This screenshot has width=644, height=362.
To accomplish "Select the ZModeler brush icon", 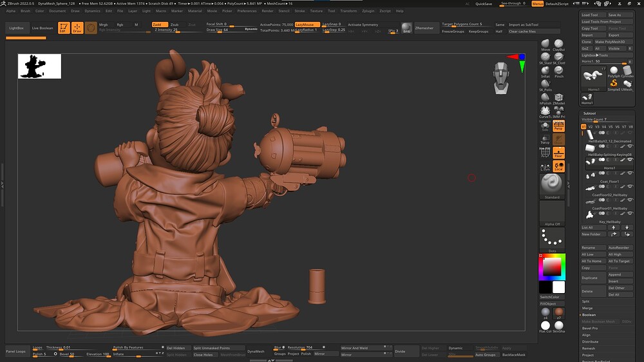I will click(558, 97).
